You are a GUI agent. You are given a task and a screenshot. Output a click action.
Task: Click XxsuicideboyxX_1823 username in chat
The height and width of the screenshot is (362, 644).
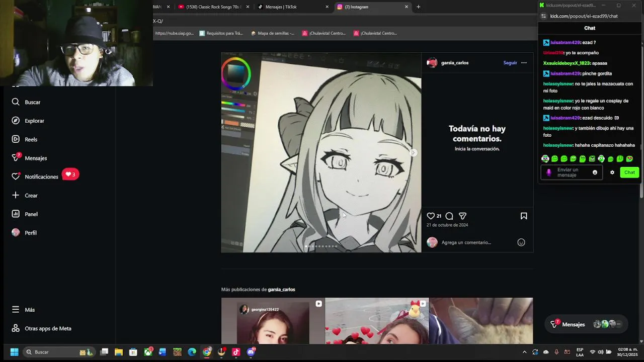[567, 63]
